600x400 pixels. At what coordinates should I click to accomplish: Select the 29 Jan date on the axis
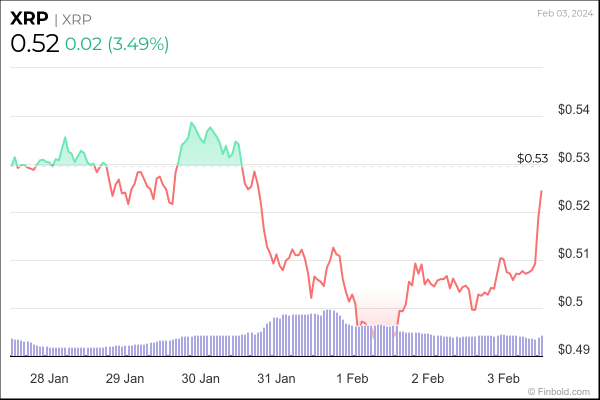point(125,379)
